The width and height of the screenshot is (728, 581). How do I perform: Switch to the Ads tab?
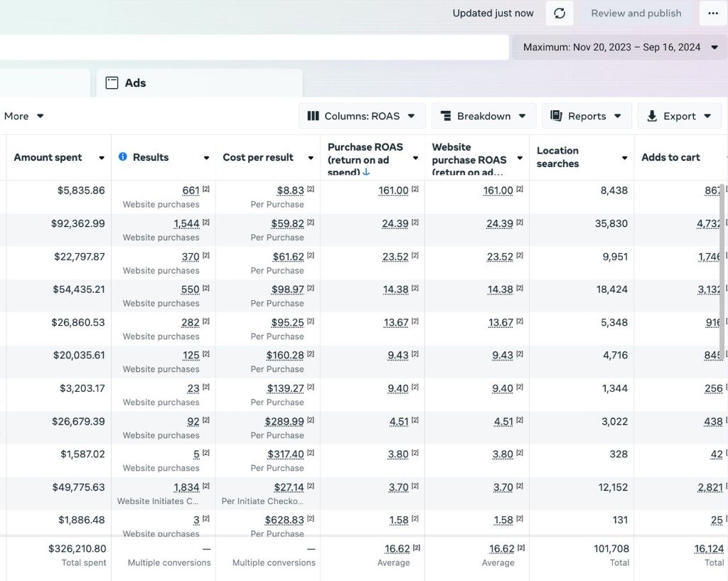(x=200, y=82)
